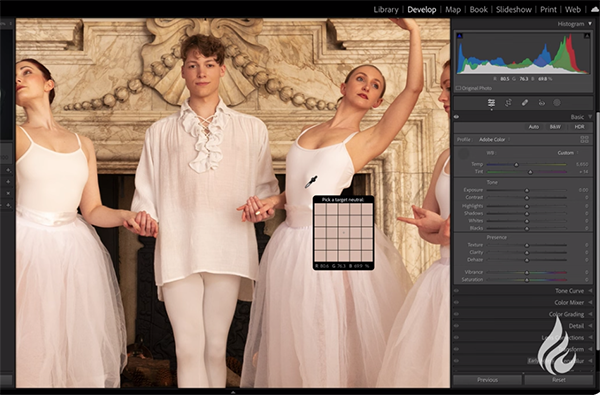The width and height of the screenshot is (600, 395).
Task: Click the Tint value field +14
Action: tap(584, 172)
